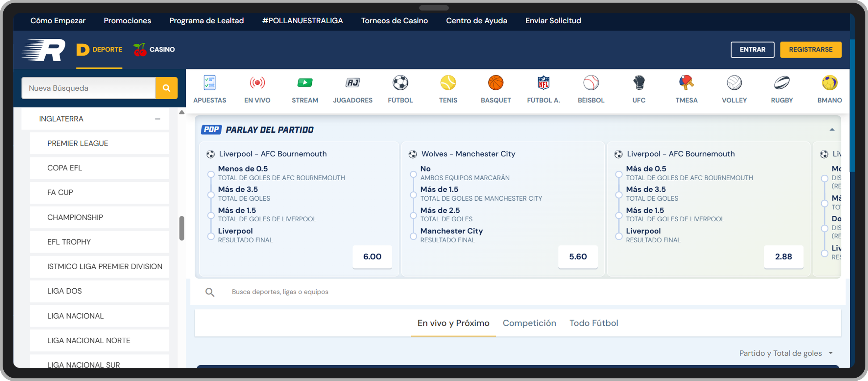The height and width of the screenshot is (381, 868).
Task: Select the UFC glove icon
Action: pos(639,83)
